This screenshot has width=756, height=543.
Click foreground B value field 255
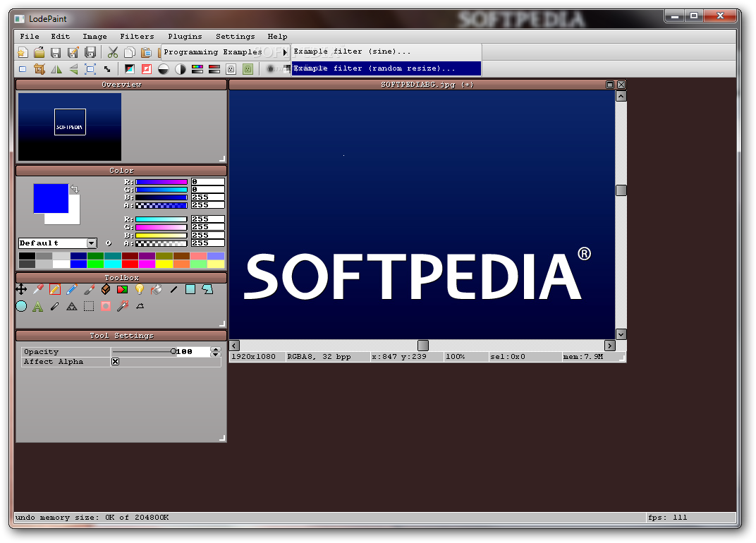(x=208, y=197)
